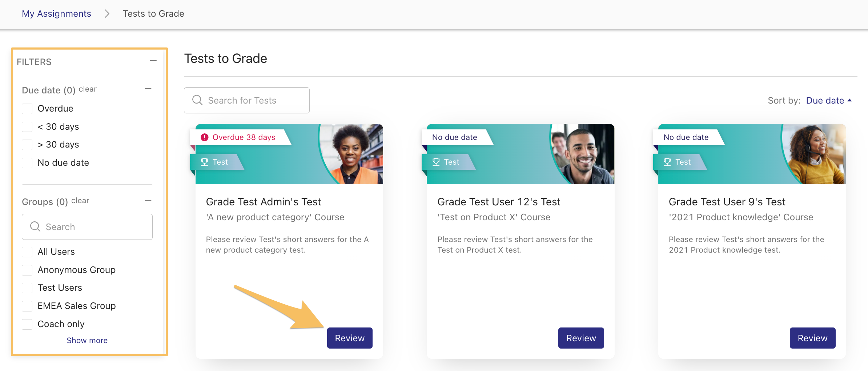Collapse the FILTERS panel

(153, 61)
